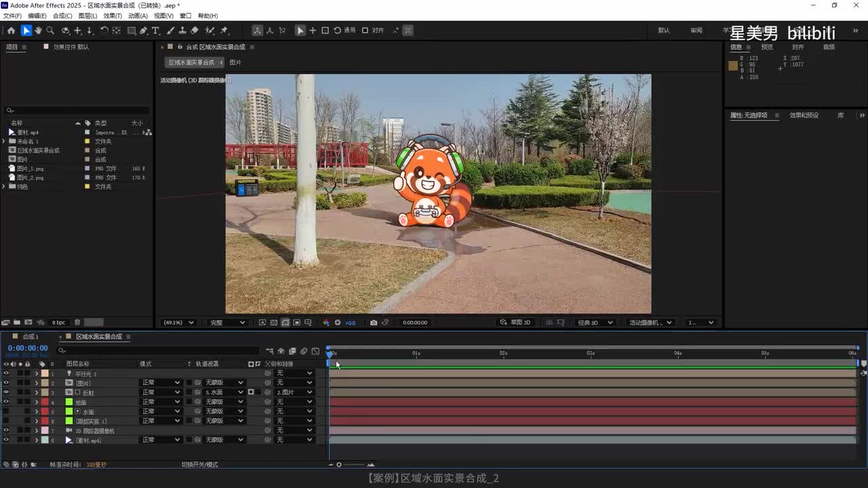Hide the [素材.mp4] layer
Screen dimensions: 868x488
6,440
